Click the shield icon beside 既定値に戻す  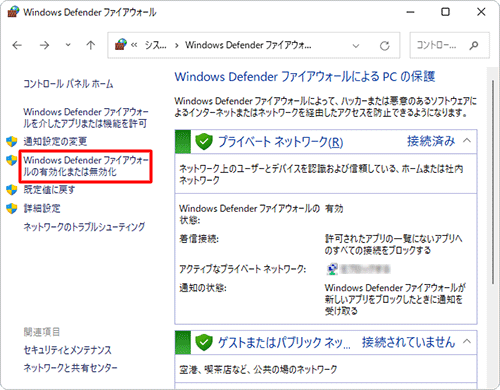pos(12,190)
